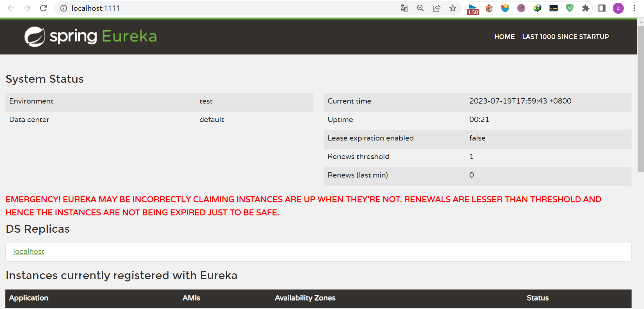Click Lease expiration enabled value 'false'
Image resolution: width=644 pixels, height=309 pixels.
[477, 138]
